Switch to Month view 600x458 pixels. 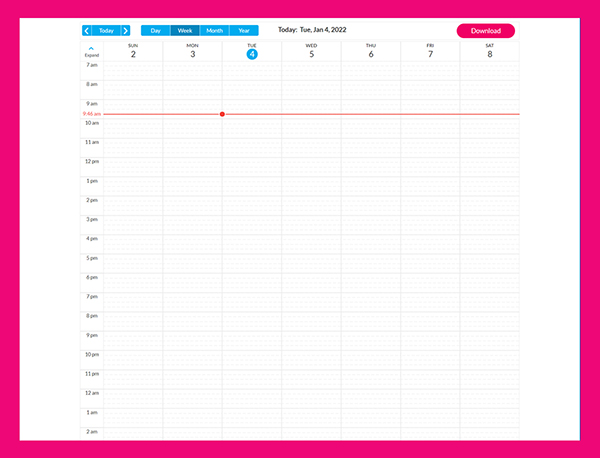(214, 31)
